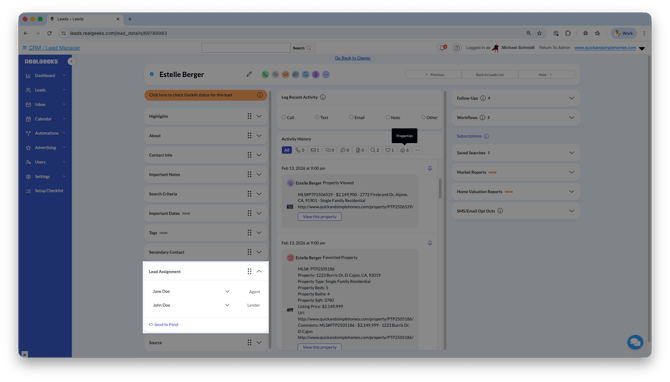The width and height of the screenshot is (670, 382).
Task: Select the Call radio button
Action: tap(283, 117)
